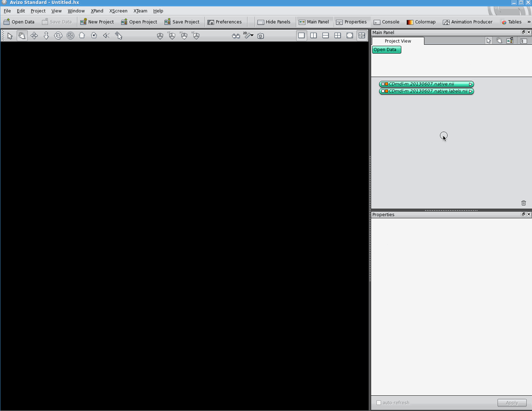
Task: Click the Rotate view tool
Action: click(58, 36)
